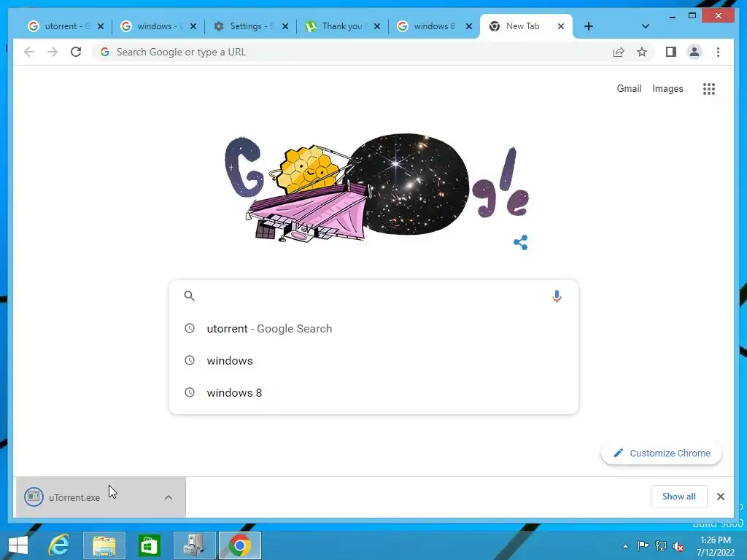Screen dimensions: 747x560
Task: Launch Internet Explorer from taskbar
Action: point(59,545)
